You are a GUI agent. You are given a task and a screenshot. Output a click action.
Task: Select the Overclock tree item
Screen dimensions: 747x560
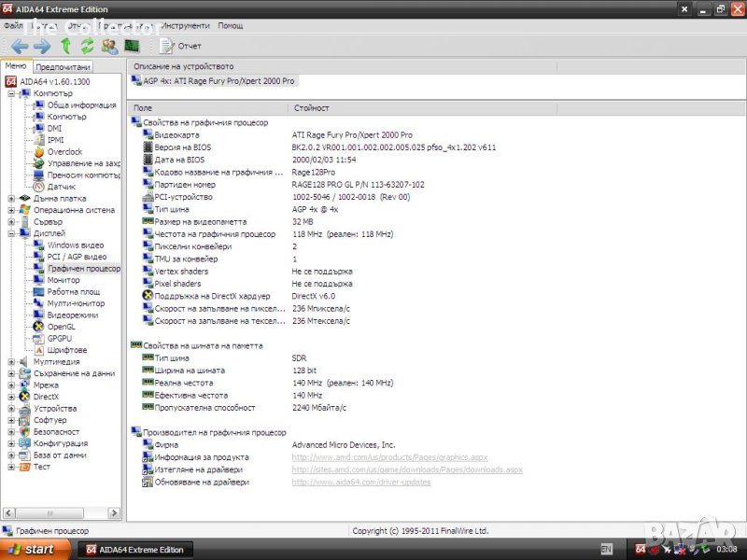coord(64,151)
